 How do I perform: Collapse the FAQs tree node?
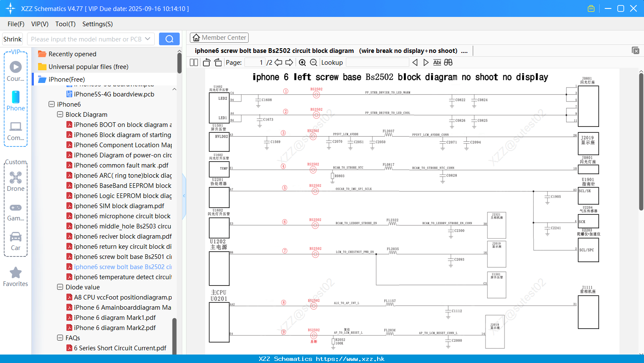60,338
